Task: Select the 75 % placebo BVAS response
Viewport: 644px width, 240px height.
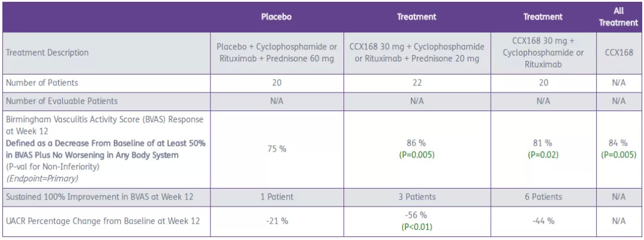Action: (x=277, y=149)
